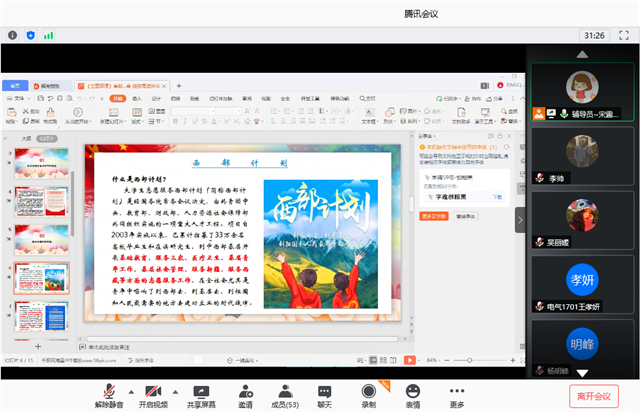Open the 设计 design ribbon tab
The height and width of the screenshot is (413, 640).
156,98
